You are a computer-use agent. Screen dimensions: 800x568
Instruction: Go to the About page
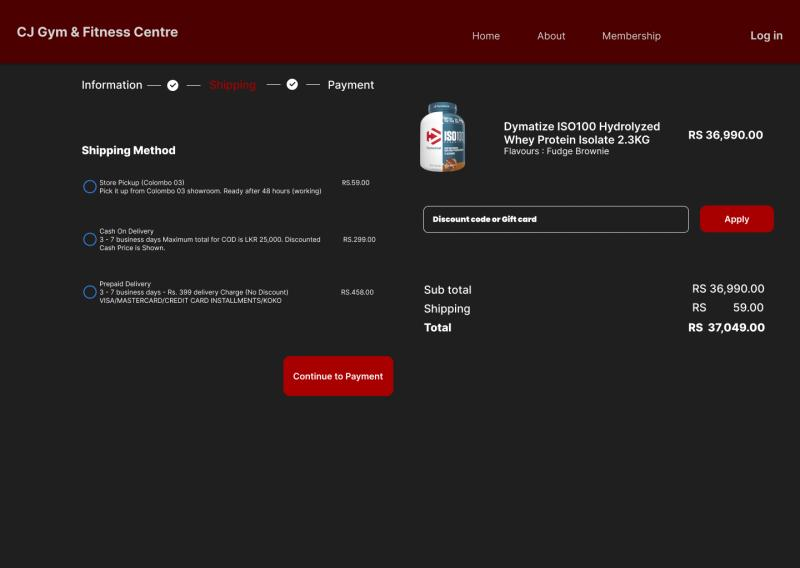pyautogui.click(x=551, y=36)
